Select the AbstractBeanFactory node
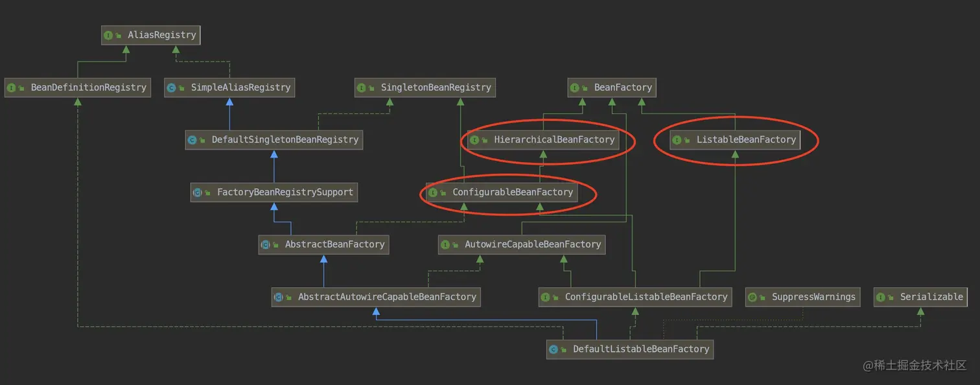 (x=324, y=245)
